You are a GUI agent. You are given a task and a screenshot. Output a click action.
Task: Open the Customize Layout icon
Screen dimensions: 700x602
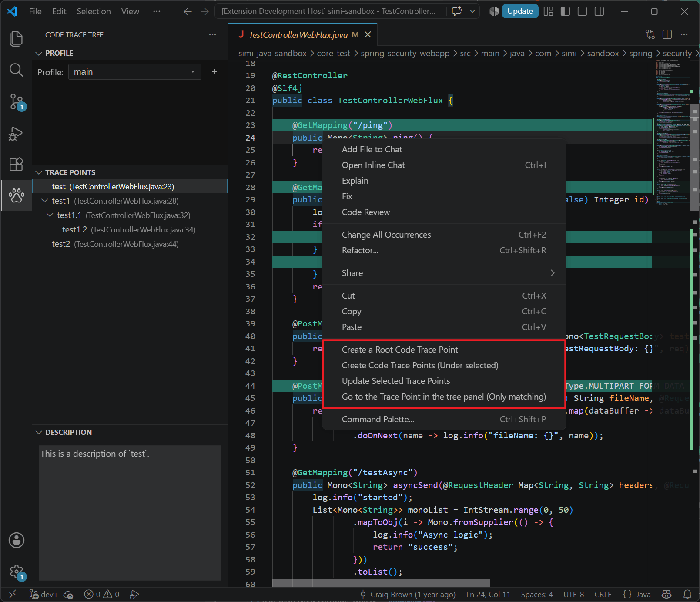pyautogui.click(x=548, y=11)
